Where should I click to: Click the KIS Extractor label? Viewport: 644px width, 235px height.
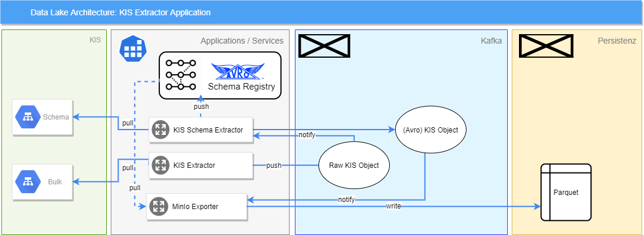click(194, 166)
